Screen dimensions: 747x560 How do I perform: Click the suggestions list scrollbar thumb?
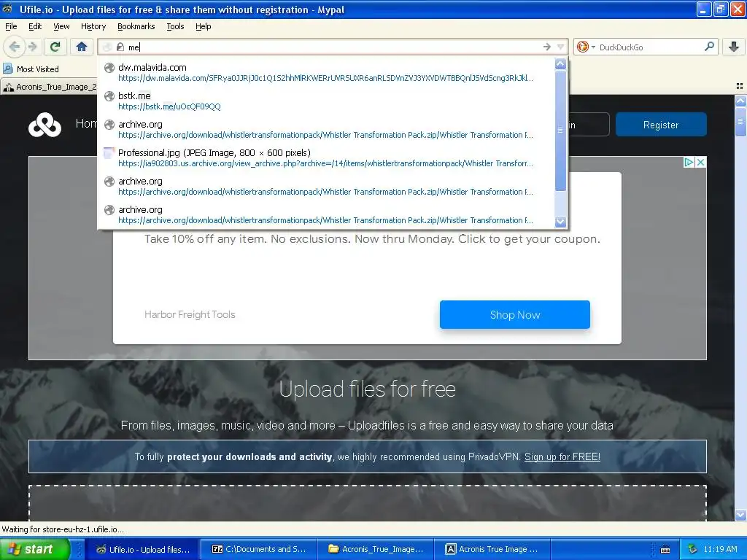561,130
